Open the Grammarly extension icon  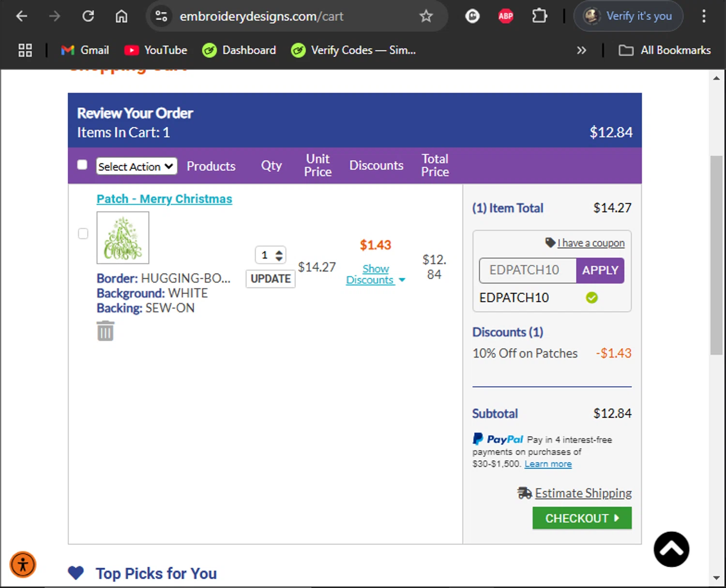click(x=472, y=16)
